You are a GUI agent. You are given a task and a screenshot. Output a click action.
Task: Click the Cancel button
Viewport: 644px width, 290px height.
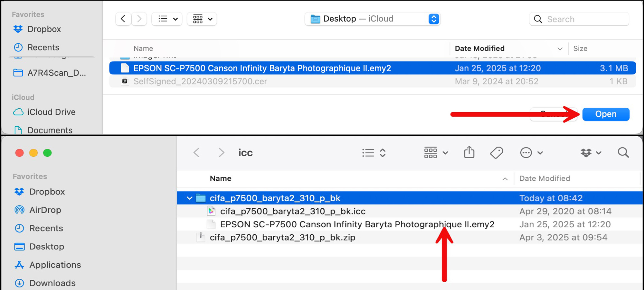[x=554, y=114]
